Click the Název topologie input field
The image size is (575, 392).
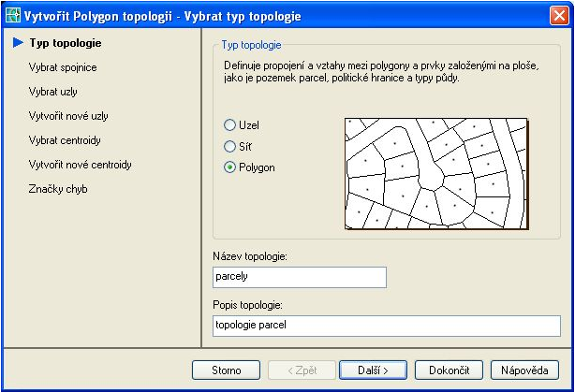pos(300,277)
